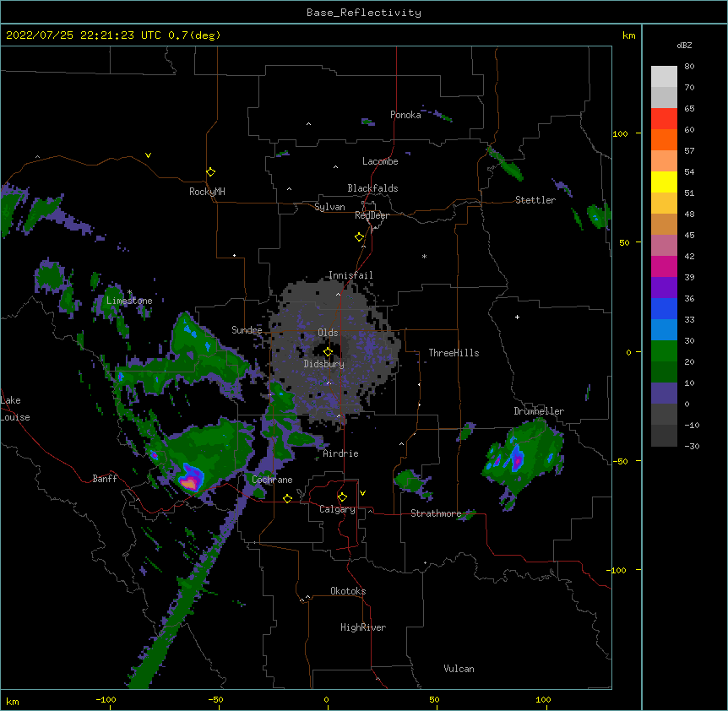Click the yellow diamond marker below Cochrane
The width and height of the screenshot is (728, 711).
coord(287,498)
